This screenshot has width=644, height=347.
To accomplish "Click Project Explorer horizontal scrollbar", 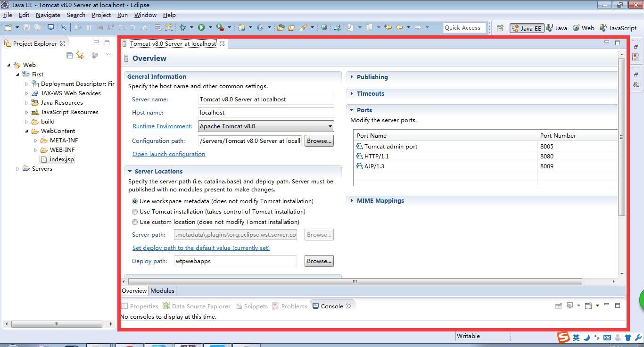I will pos(57,324).
